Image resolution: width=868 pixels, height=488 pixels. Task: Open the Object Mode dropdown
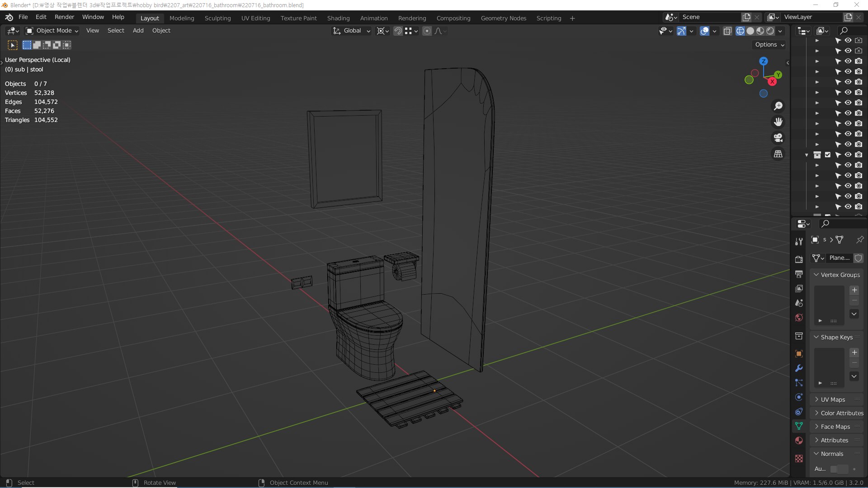52,31
